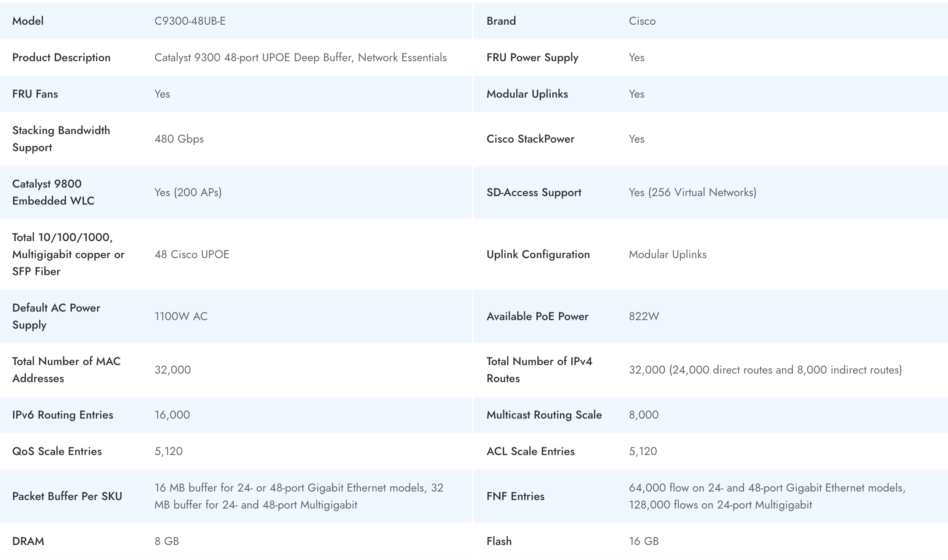948x560 pixels.
Task: Click the IPv4 routes value text
Action: [765, 370]
